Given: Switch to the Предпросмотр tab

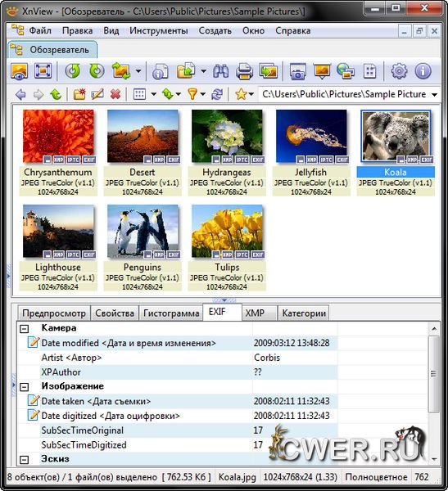Looking at the screenshot, I should tap(54, 313).
